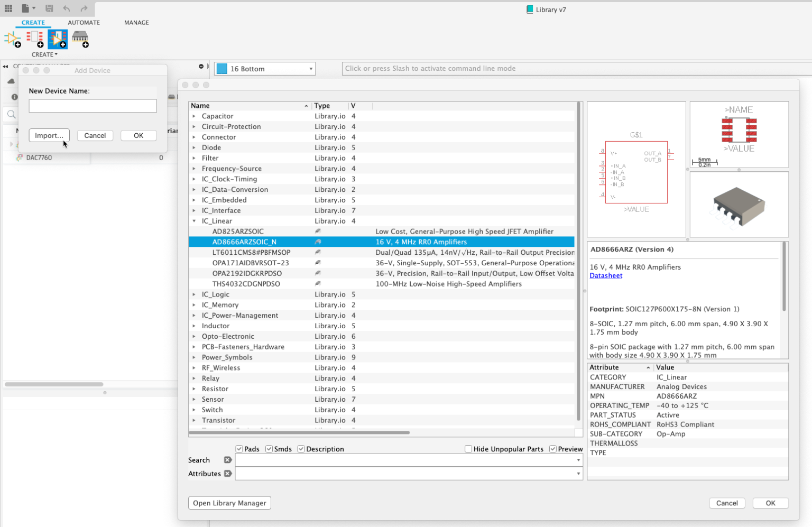This screenshot has width=812, height=527.
Task: Collapse the IC_Linear category
Action: tap(193, 220)
